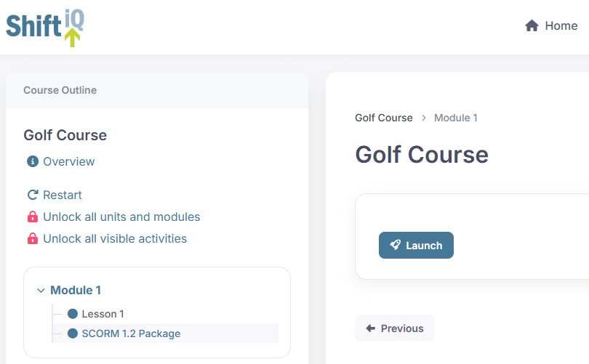Click the Restart circular arrow icon
589x364 pixels.
click(32, 195)
